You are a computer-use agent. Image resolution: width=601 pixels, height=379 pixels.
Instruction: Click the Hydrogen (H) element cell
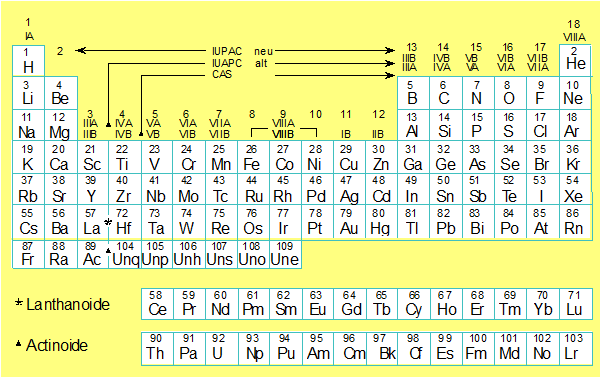pyautogui.click(x=28, y=61)
